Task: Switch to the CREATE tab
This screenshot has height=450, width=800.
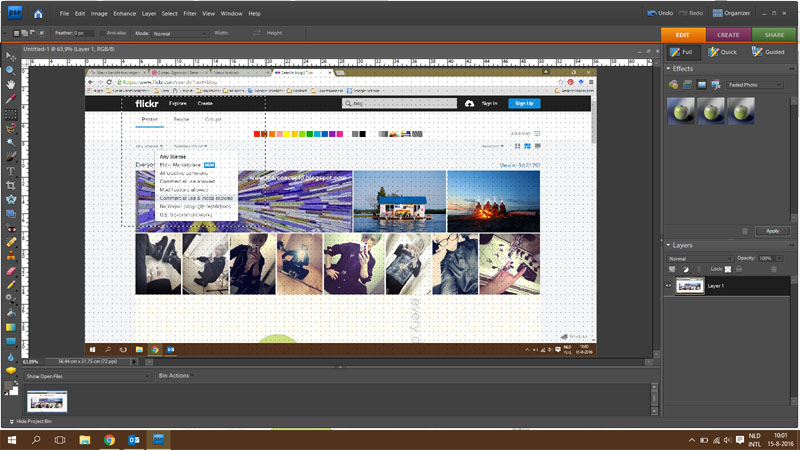Action: pos(728,35)
